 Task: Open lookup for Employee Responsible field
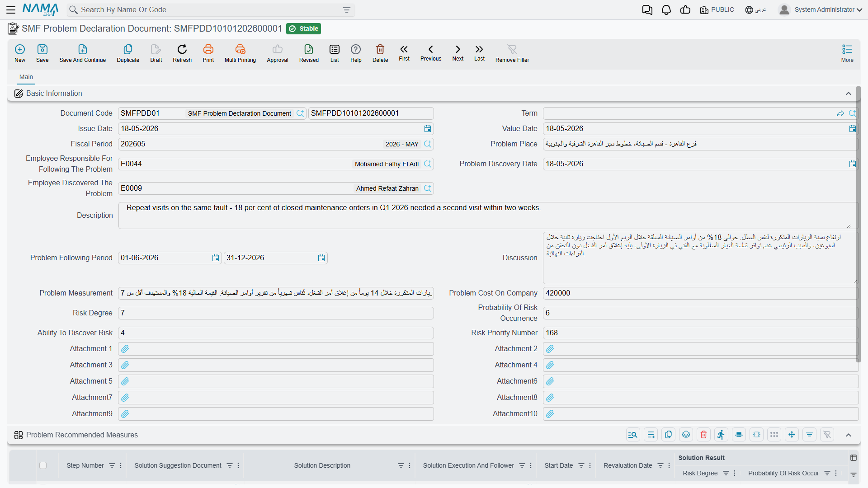click(428, 164)
